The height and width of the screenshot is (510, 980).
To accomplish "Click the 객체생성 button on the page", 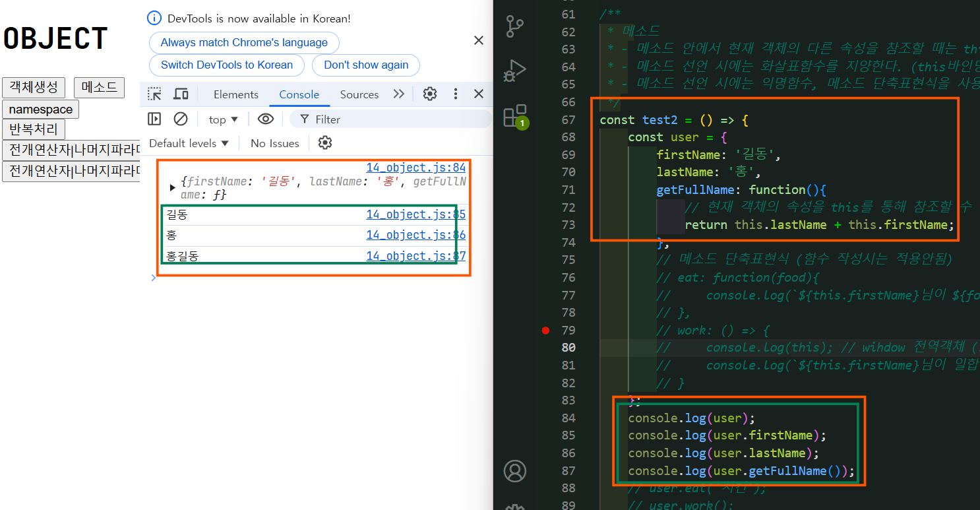I will [x=34, y=87].
